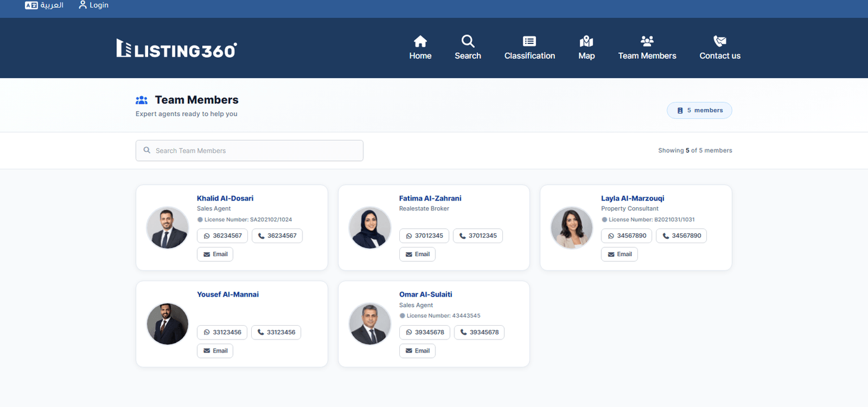868x407 pixels.
Task: Open Khalid Al-Dosari's profile name
Action: [x=225, y=199]
